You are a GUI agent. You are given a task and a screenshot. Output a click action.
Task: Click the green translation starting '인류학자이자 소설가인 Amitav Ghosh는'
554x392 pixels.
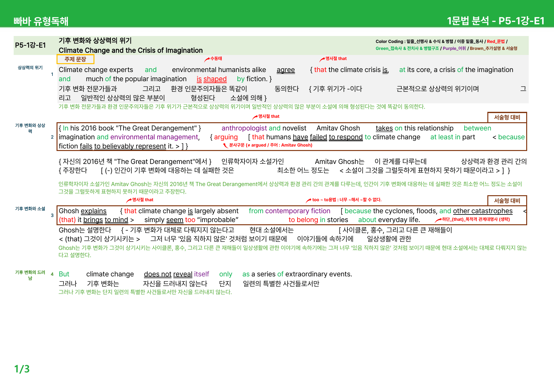tap(290, 188)
